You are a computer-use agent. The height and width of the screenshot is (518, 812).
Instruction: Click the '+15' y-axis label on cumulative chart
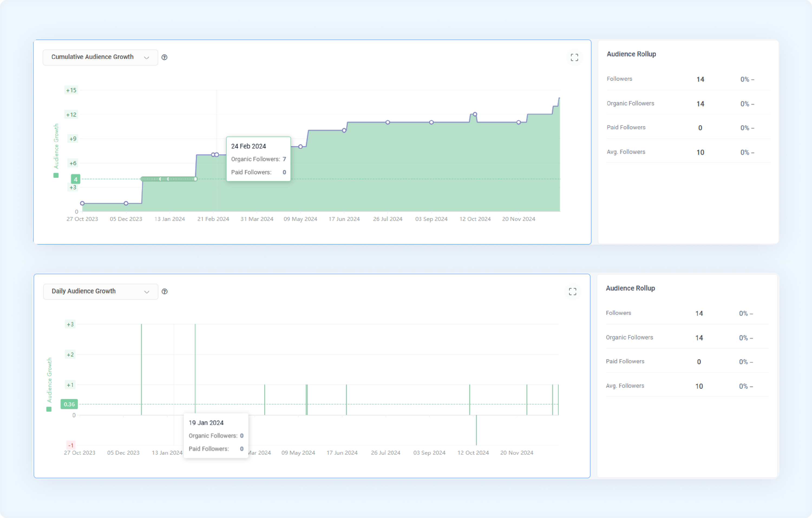71,90
